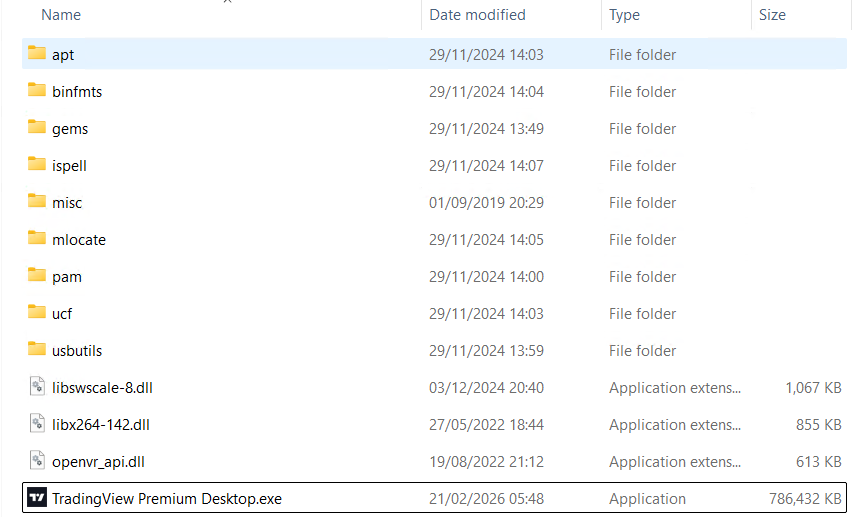857x517 pixels.
Task: Click the usbutils folder name
Action: pyautogui.click(x=77, y=351)
